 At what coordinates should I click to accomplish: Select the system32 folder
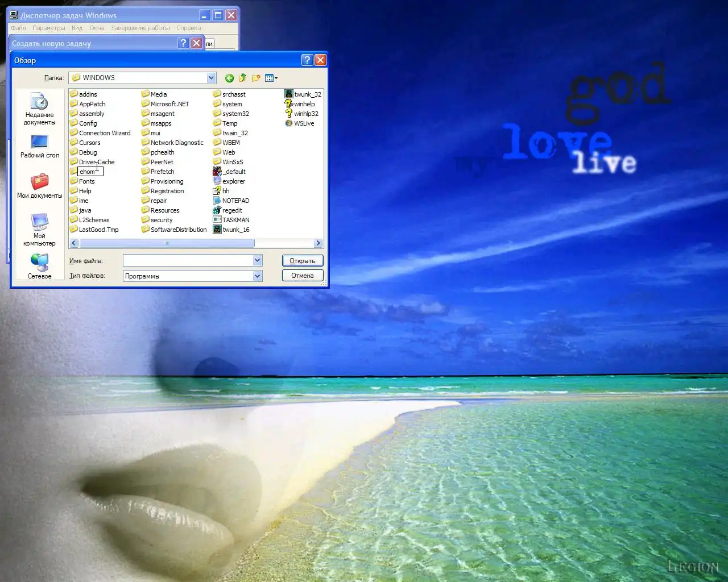click(x=231, y=114)
